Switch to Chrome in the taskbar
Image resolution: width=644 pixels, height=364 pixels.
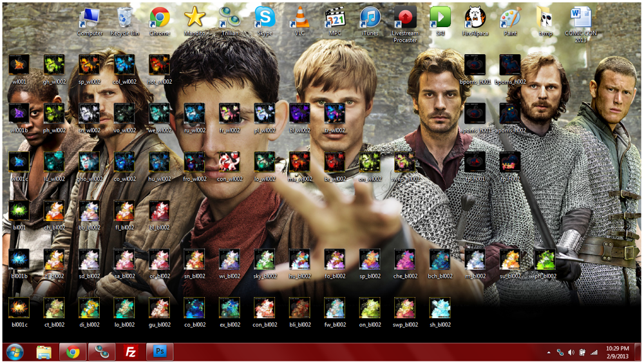pos(73,352)
